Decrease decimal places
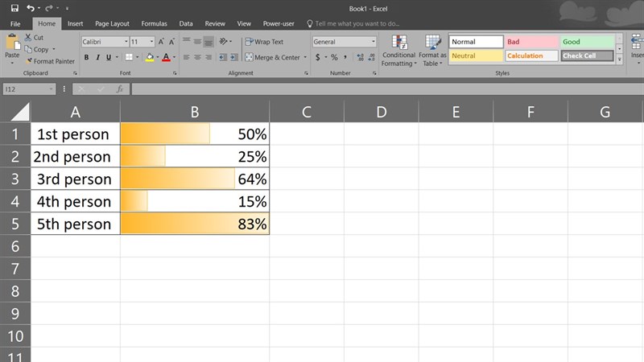 point(371,57)
